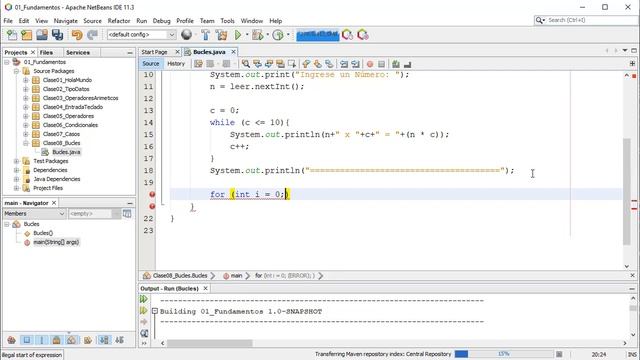This screenshot has height=360, width=640.
Task: Click the memory usage garbage collection bar
Action: pos(318,35)
